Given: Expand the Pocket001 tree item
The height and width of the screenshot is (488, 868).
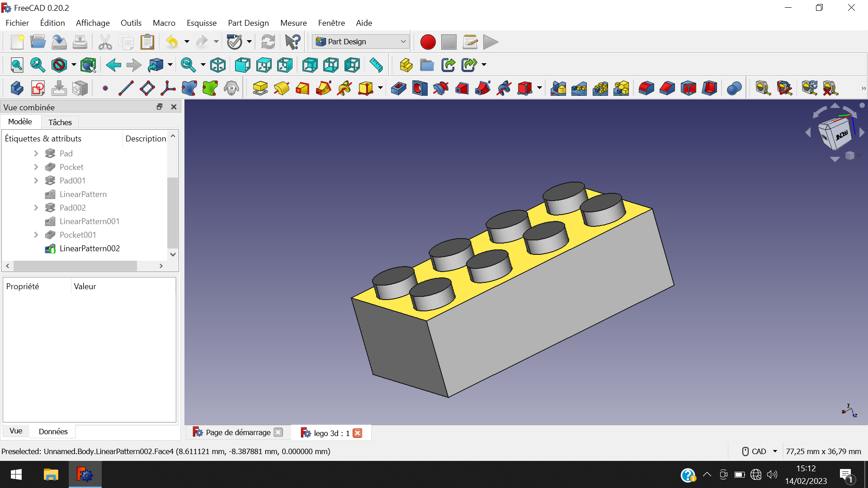Looking at the screenshot, I should pyautogui.click(x=36, y=235).
